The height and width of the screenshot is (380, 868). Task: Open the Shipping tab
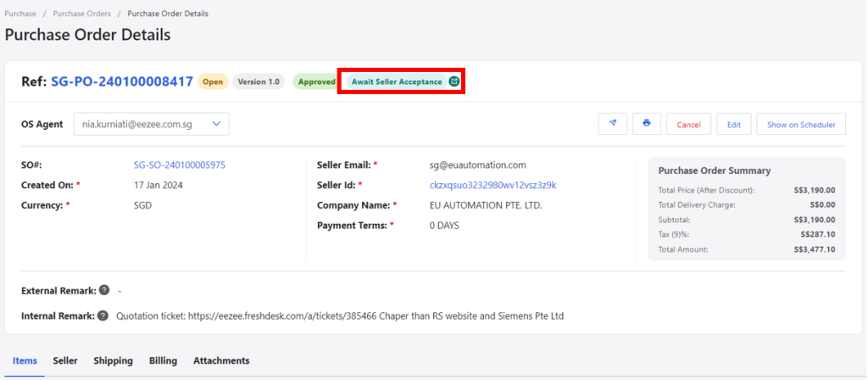coord(113,360)
